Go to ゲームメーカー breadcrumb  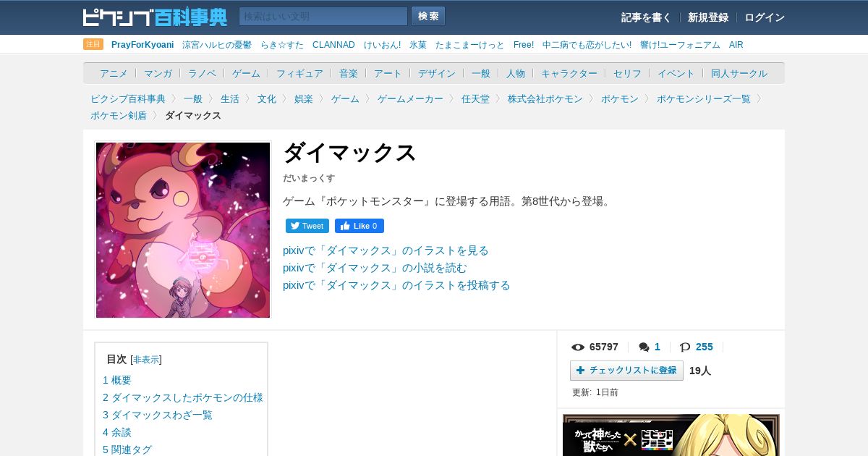pos(410,98)
